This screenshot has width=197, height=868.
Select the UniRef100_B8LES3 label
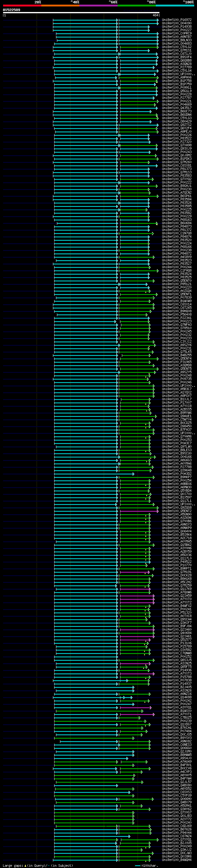click(x=177, y=450)
